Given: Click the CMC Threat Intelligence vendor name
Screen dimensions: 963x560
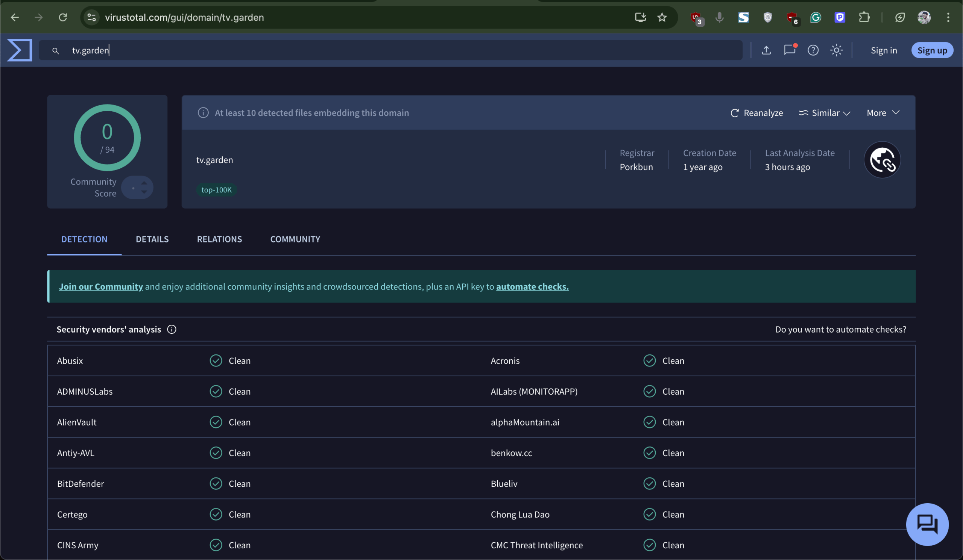Looking at the screenshot, I should pos(537,545).
